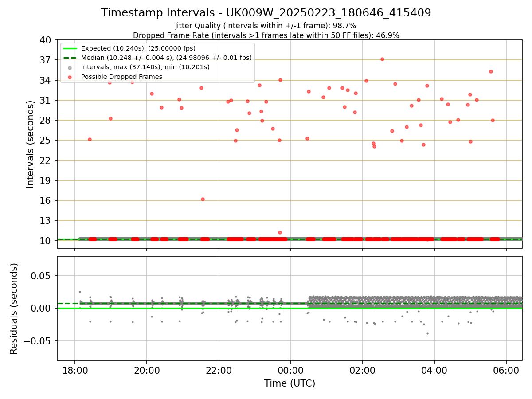
Task: Click the 34 tick on the intervals axis
Action: tap(46, 80)
